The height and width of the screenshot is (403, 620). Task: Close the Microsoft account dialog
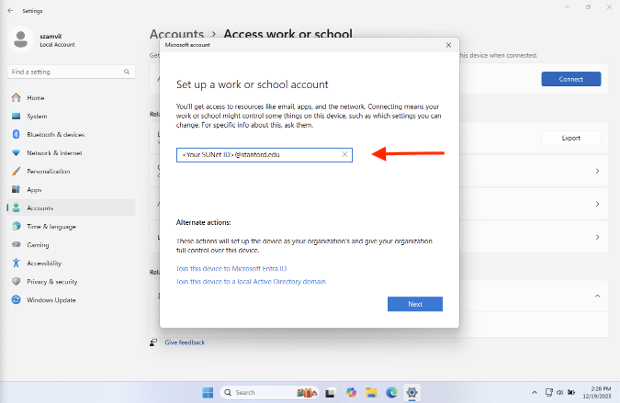point(448,45)
